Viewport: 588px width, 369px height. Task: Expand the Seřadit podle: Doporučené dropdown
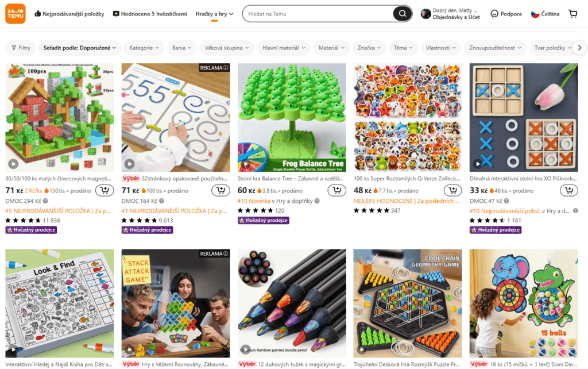tap(79, 48)
